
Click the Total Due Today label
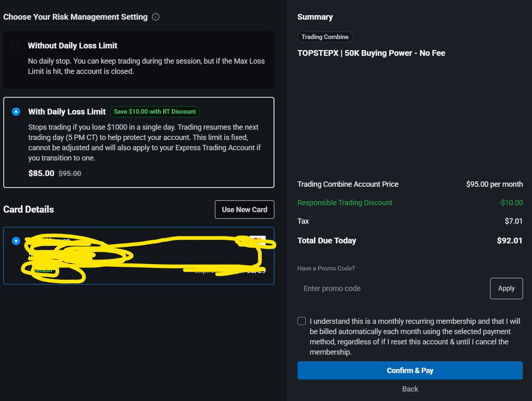327,241
